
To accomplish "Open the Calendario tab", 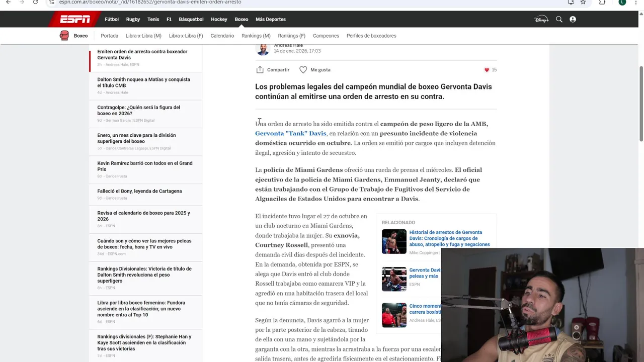I will click(222, 36).
